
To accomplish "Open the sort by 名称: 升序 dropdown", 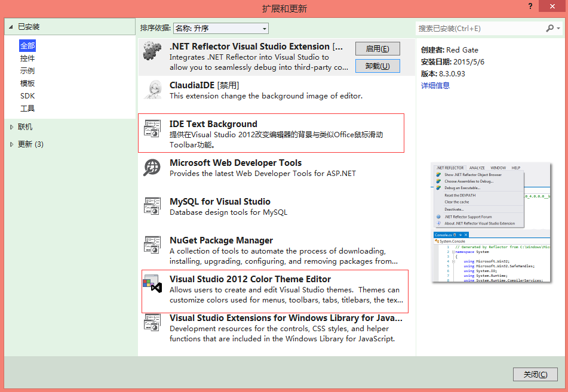I will (x=221, y=28).
